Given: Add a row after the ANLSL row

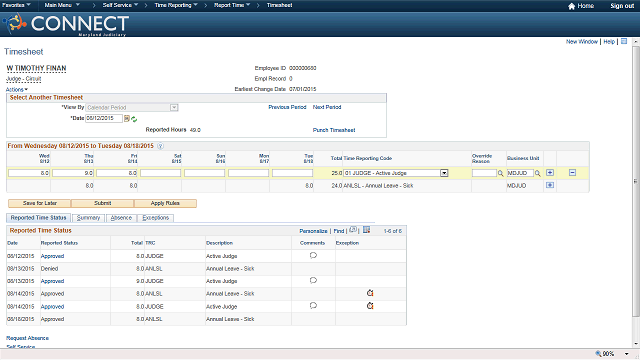Looking at the screenshot, I should [550, 185].
